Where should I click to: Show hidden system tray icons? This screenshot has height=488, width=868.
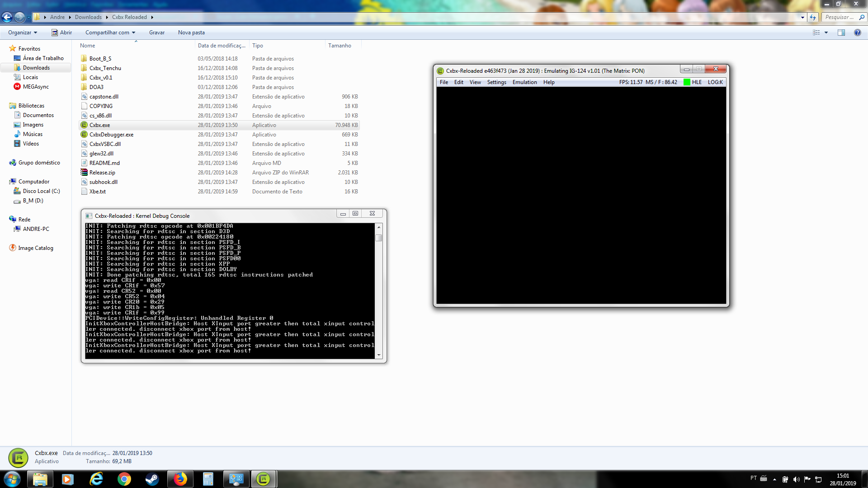tap(774, 479)
